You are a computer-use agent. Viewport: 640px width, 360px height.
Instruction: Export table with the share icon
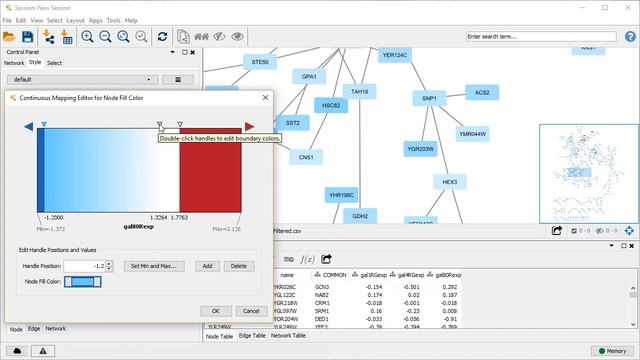(x=326, y=259)
